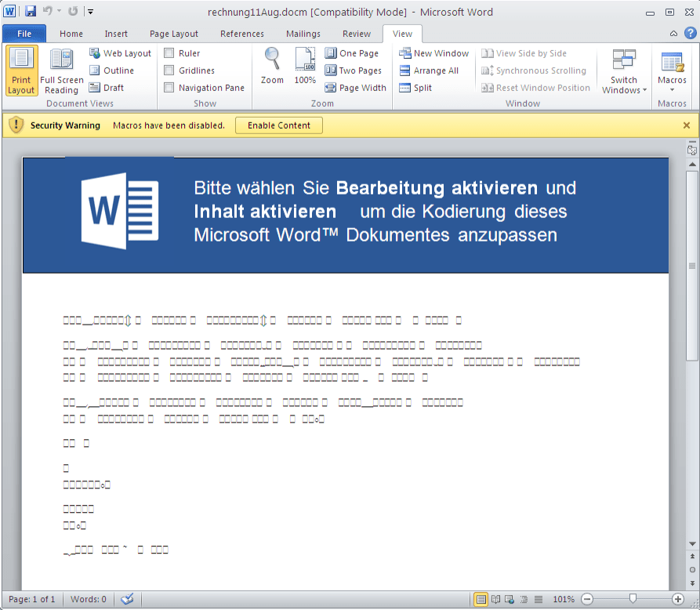Switch to Outline view

pos(111,71)
